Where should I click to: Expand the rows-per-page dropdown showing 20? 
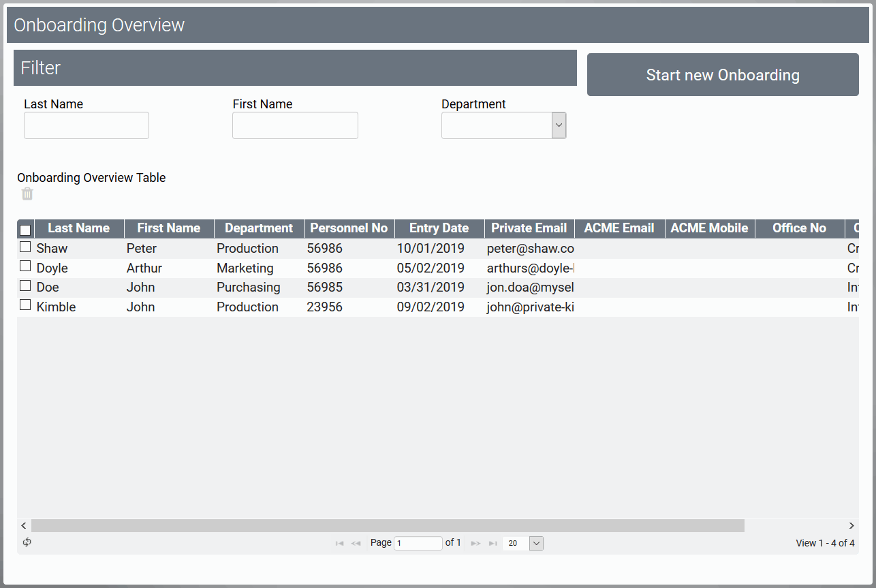[x=536, y=543]
